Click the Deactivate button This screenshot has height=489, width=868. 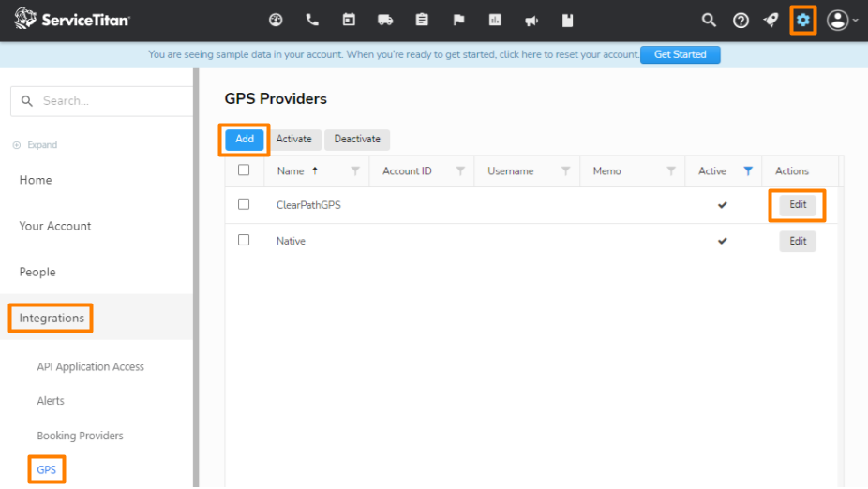click(357, 140)
